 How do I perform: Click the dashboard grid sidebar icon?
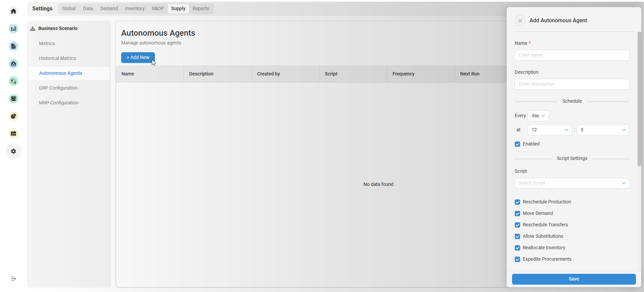tap(13, 134)
